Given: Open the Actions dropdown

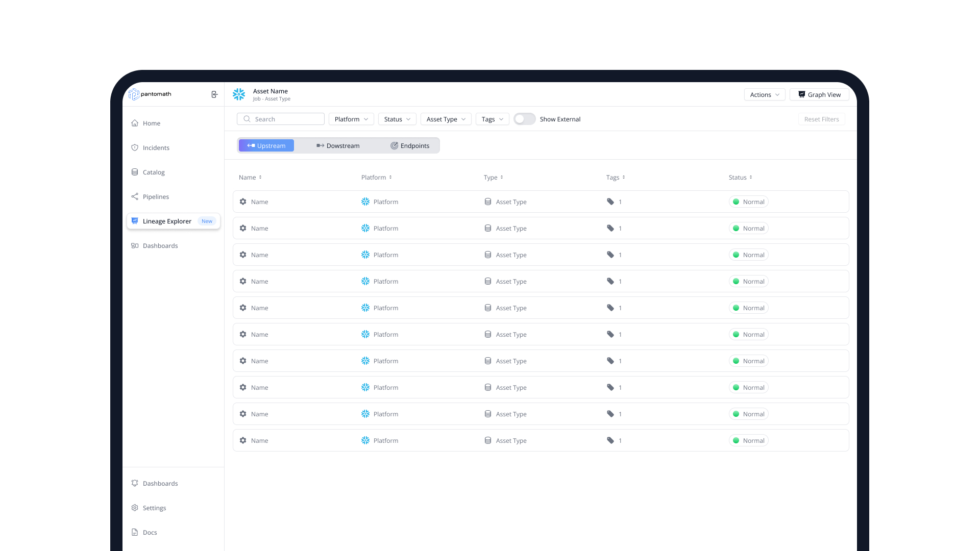Looking at the screenshot, I should (x=765, y=94).
